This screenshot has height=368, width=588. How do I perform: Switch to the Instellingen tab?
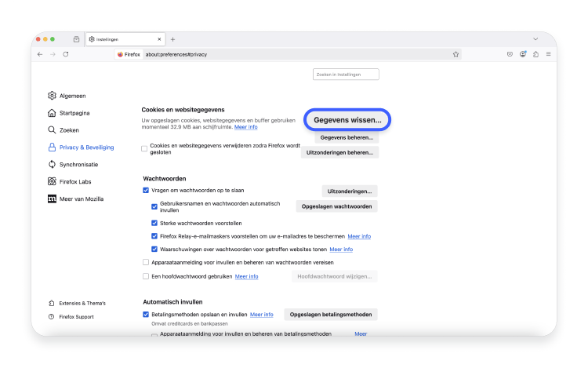point(123,39)
